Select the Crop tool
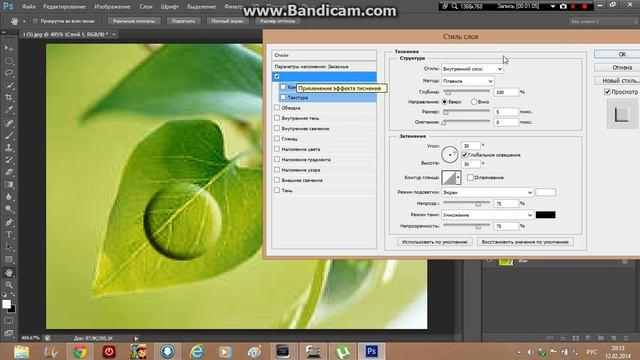The width and height of the screenshot is (640, 360). click(9, 98)
